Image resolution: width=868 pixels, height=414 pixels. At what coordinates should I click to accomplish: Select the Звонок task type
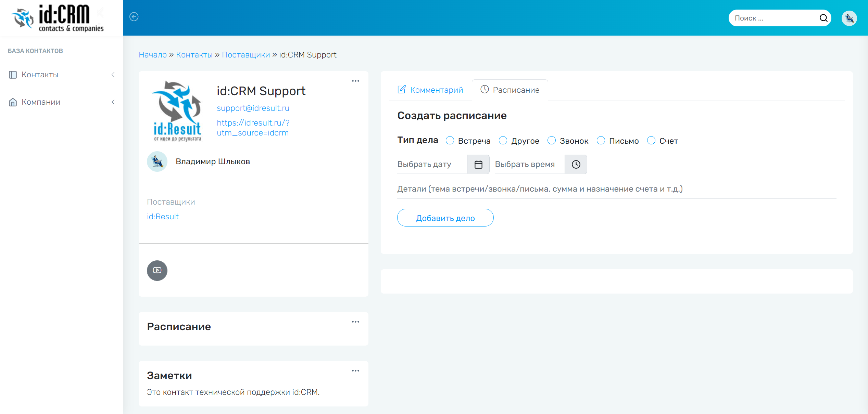pos(552,141)
